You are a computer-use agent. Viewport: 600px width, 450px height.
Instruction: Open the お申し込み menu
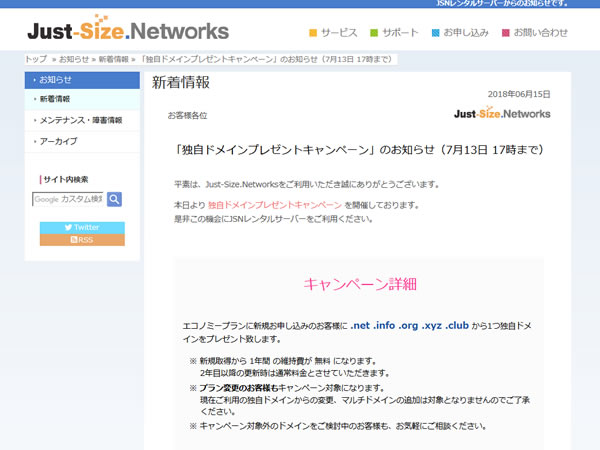(x=466, y=33)
